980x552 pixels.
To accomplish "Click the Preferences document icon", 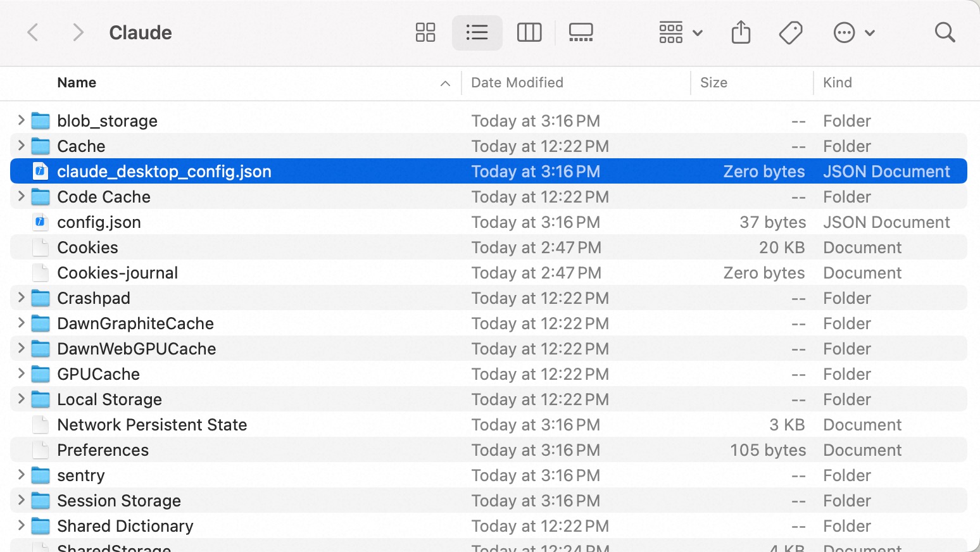I will [41, 449].
